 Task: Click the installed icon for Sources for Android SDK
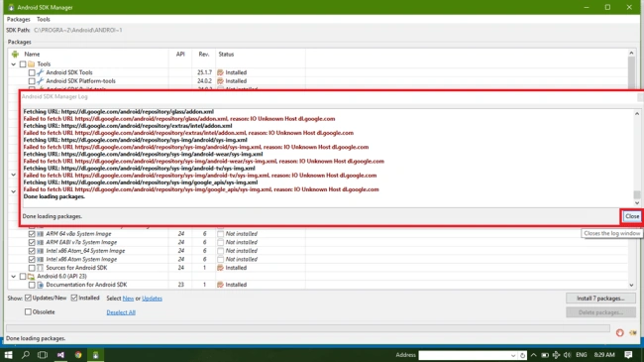[220, 268]
